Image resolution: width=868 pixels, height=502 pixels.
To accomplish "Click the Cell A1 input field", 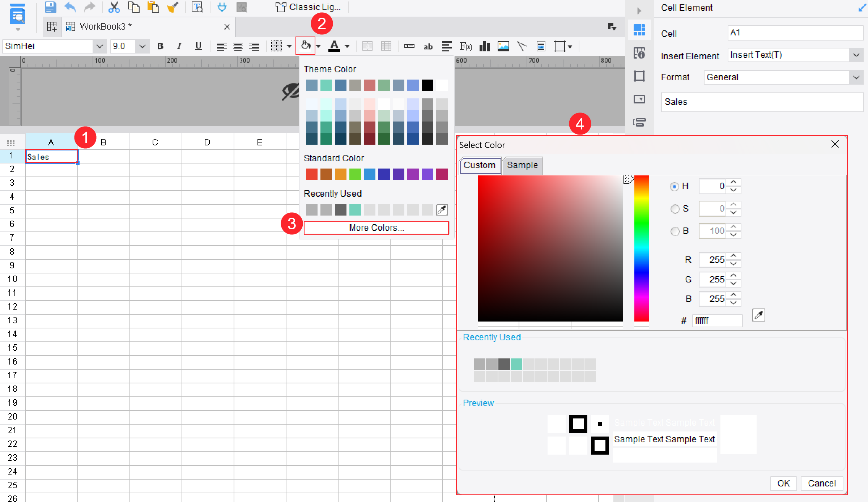I will pos(795,33).
